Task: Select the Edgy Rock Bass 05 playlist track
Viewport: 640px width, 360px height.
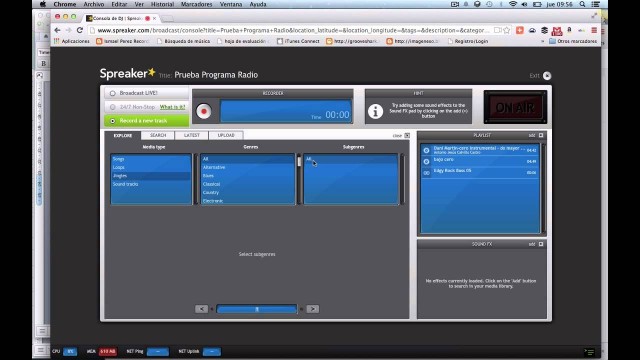Action: (480, 172)
